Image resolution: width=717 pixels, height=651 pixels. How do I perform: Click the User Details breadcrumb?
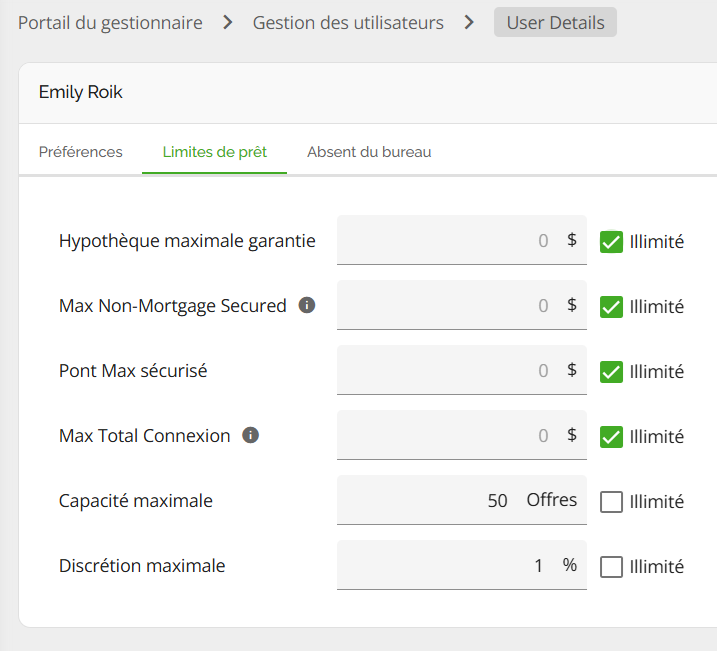point(555,22)
